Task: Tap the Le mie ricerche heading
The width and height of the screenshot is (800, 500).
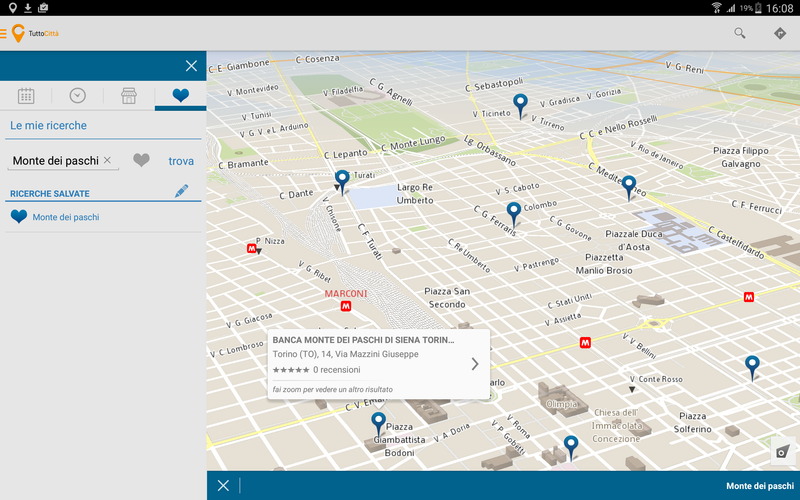Action: pyautogui.click(x=48, y=126)
